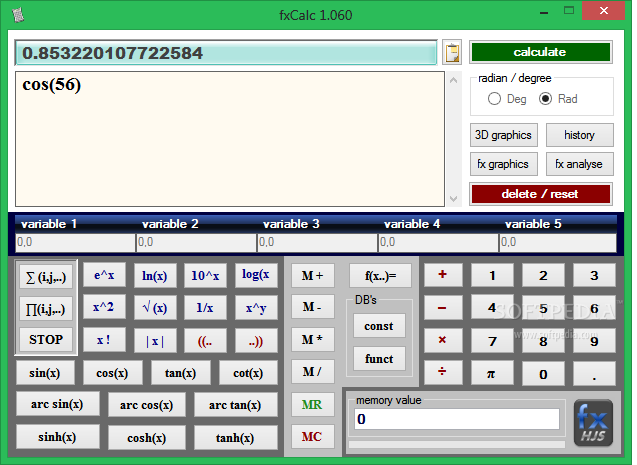Click the cosh(x) button
This screenshot has height=465, width=637.
[147, 438]
